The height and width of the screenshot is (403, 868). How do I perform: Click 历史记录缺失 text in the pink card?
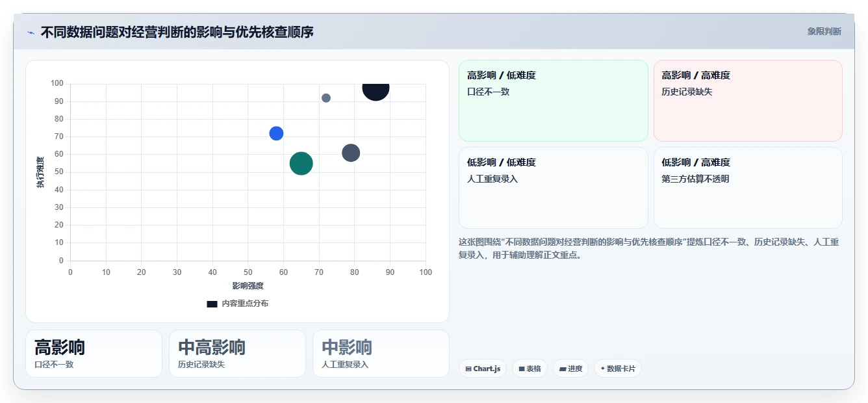(687, 92)
